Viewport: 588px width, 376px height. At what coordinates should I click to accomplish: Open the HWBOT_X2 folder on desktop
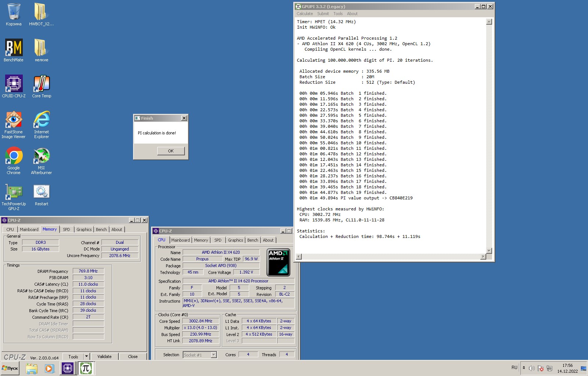pos(41,15)
